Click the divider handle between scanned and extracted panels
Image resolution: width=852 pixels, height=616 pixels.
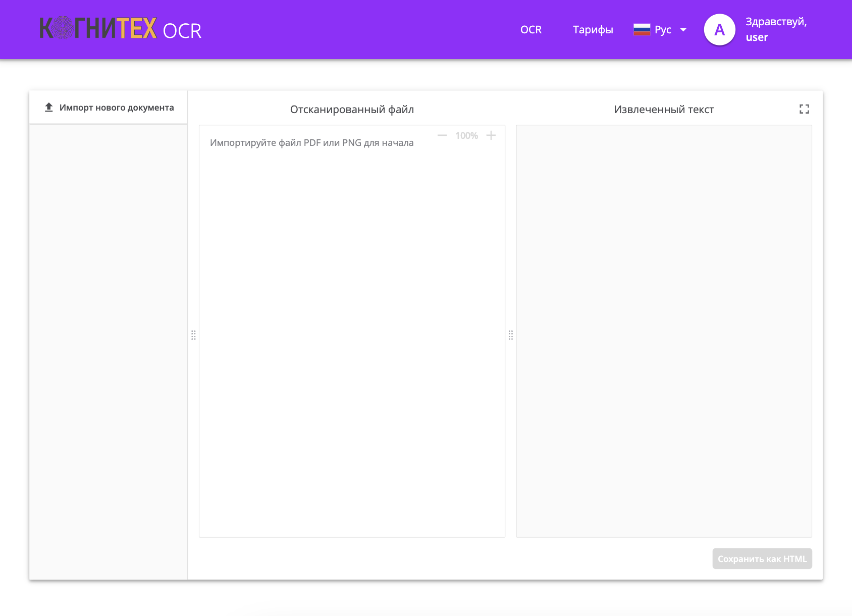[x=511, y=335]
